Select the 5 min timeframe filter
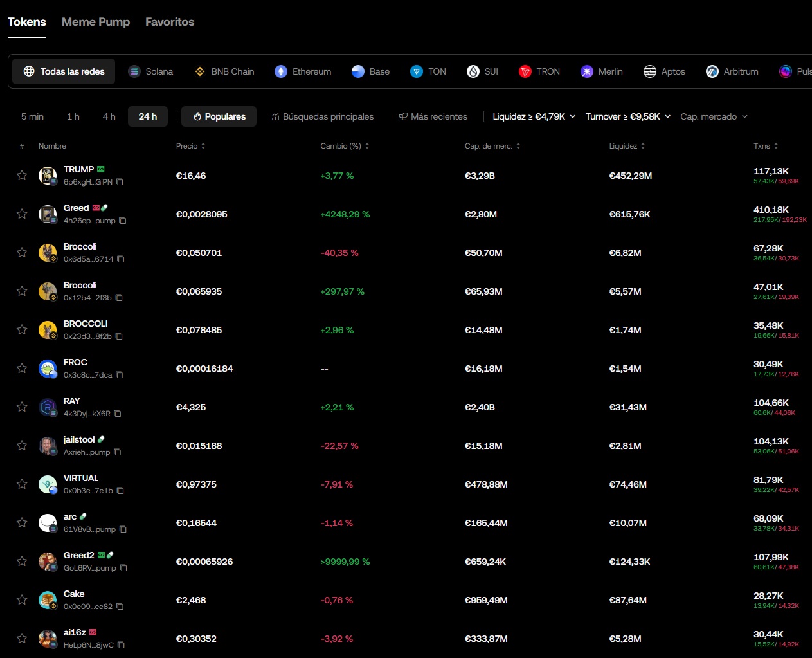 pos(32,116)
